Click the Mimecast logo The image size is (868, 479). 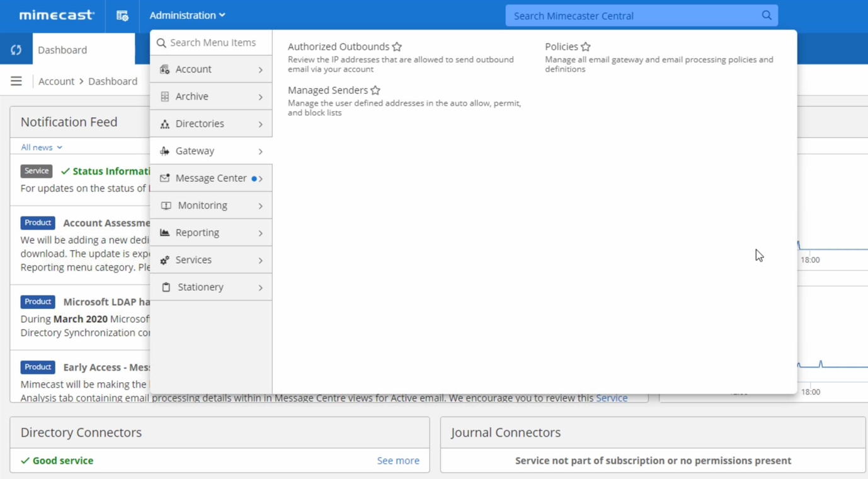pos(57,15)
